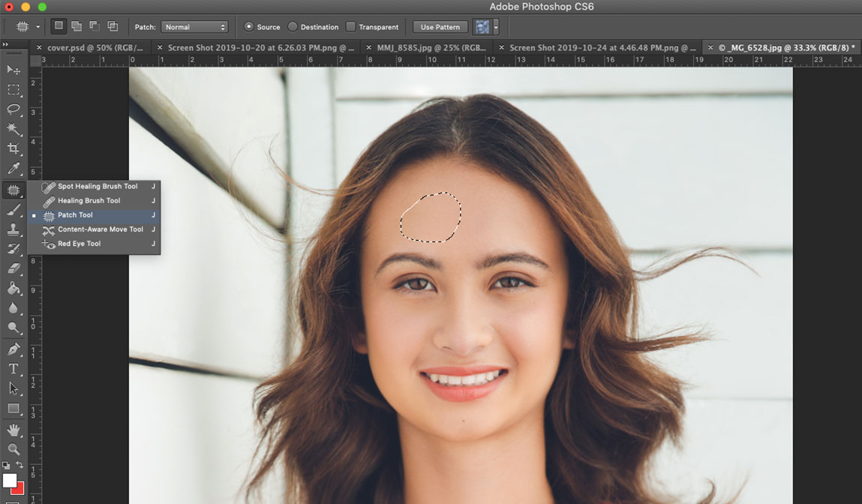Select the Move tool
862x504 pixels.
(x=14, y=70)
